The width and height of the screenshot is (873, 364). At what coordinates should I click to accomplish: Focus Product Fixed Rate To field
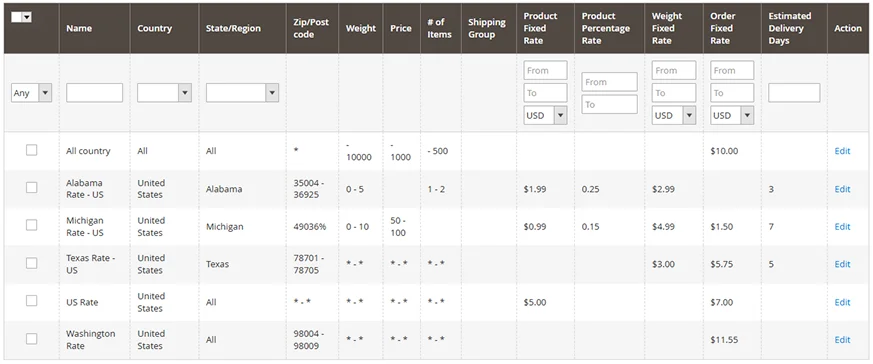[x=545, y=93]
